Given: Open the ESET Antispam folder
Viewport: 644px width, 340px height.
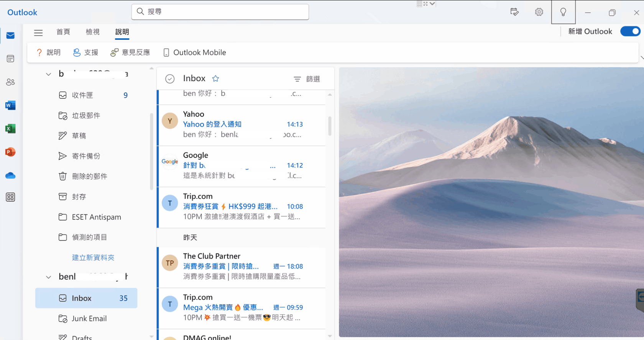Looking at the screenshot, I should click(x=86, y=217).
